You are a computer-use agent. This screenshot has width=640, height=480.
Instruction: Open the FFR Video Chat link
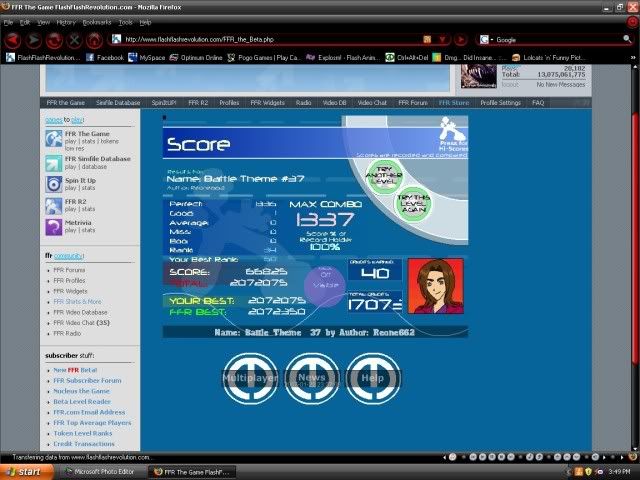pos(83,322)
